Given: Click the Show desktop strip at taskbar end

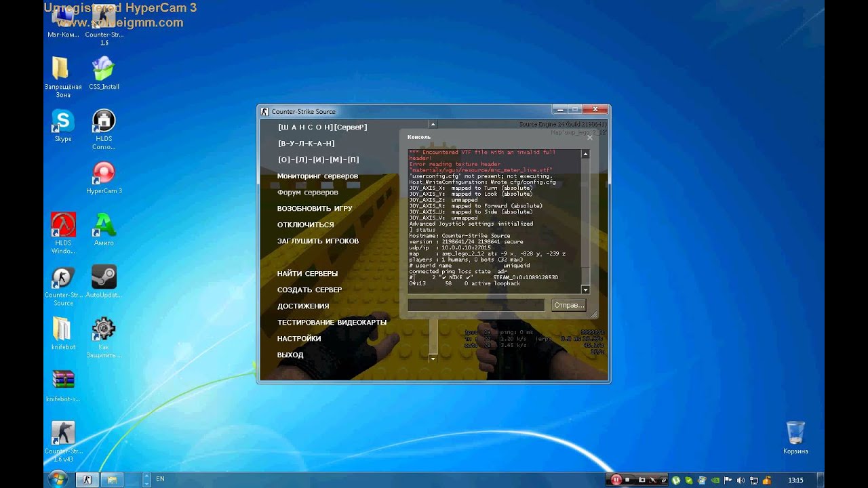Looking at the screenshot, I should (x=820, y=480).
